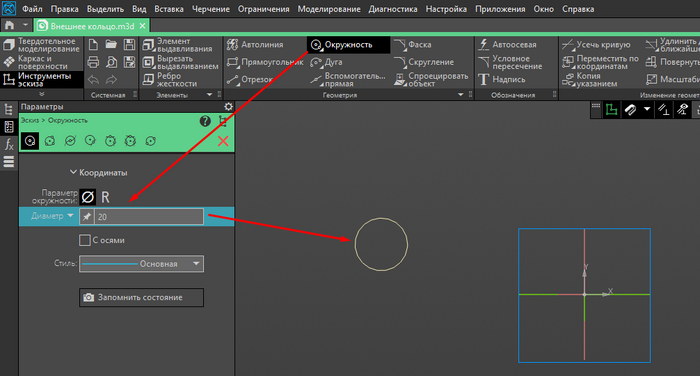Switch circle parameter to radius R

105,197
